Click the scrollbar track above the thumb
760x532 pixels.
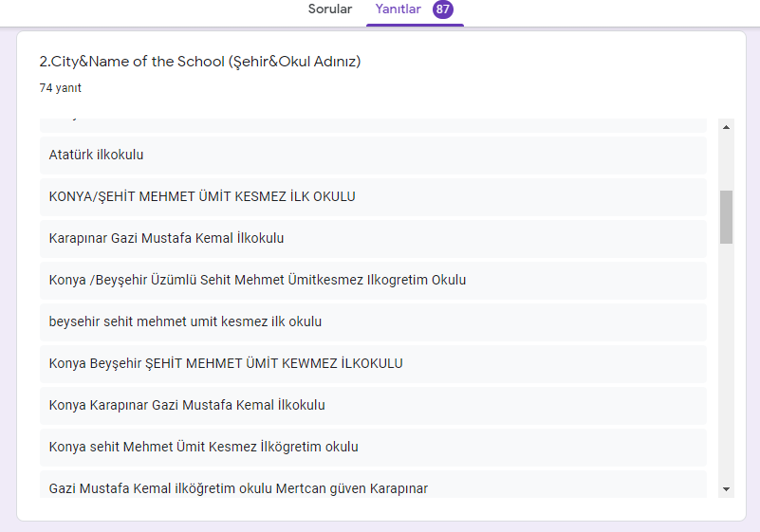click(x=727, y=161)
